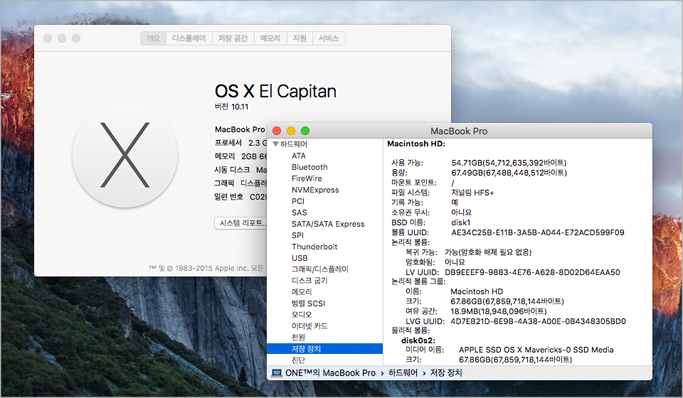This screenshot has width=683, height=398.
Task: Select 이더넷 카드 in the sidebar
Action: [x=309, y=326]
